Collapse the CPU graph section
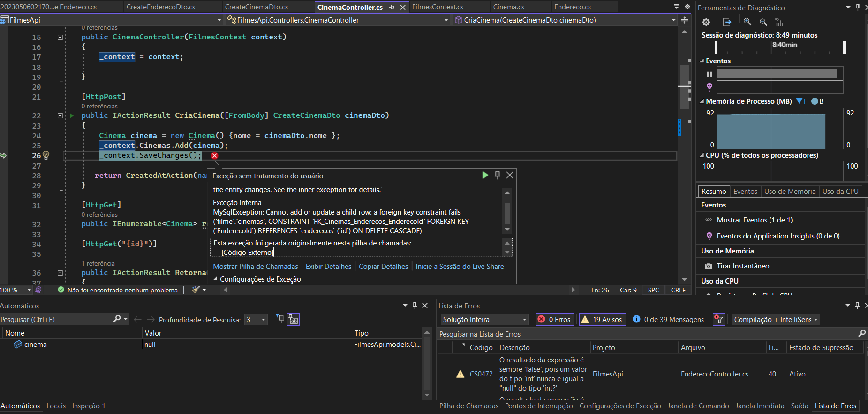Image resolution: width=868 pixels, height=414 pixels. 702,155
